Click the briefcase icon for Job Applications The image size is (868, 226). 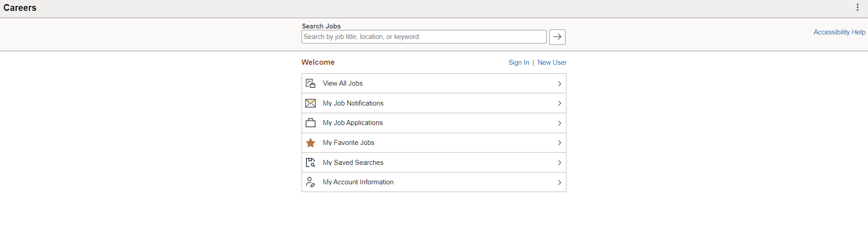coord(311,123)
